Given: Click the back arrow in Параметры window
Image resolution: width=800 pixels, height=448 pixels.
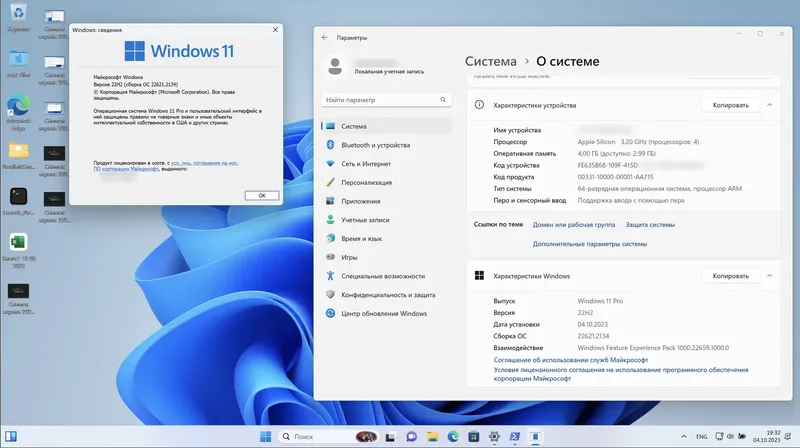Looking at the screenshot, I should pyautogui.click(x=325, y=38).
